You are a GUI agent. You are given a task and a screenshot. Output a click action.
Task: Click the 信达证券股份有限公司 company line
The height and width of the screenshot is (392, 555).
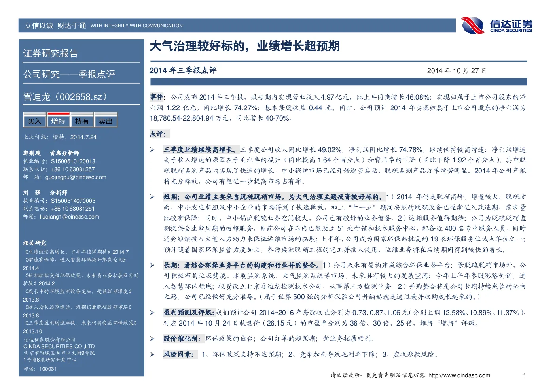pos(49,340)
